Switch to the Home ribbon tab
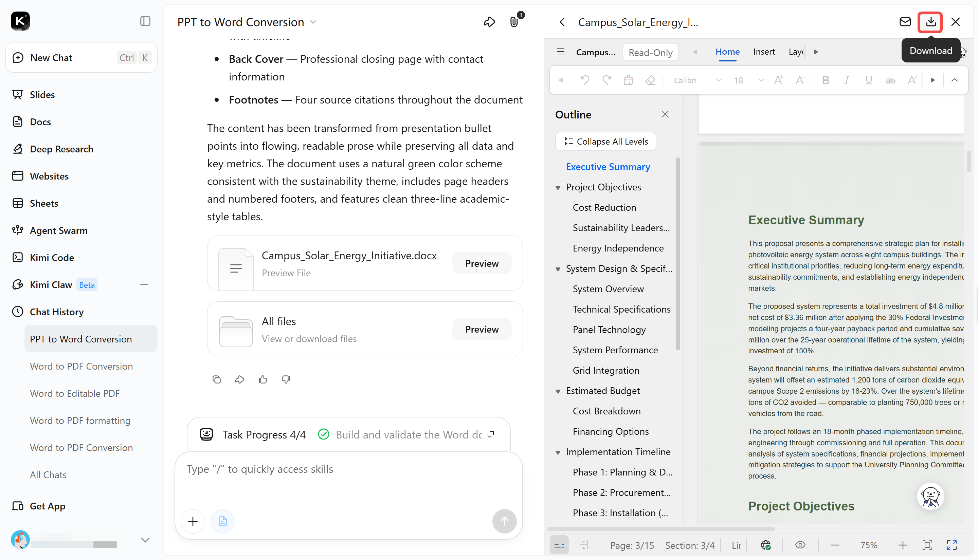 [x=727, y=52]
